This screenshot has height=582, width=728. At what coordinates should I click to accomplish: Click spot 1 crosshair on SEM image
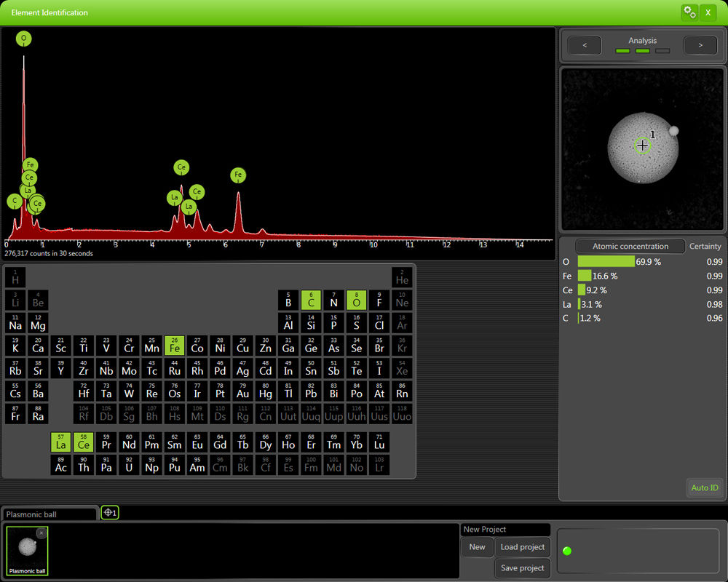click(643, 145)
